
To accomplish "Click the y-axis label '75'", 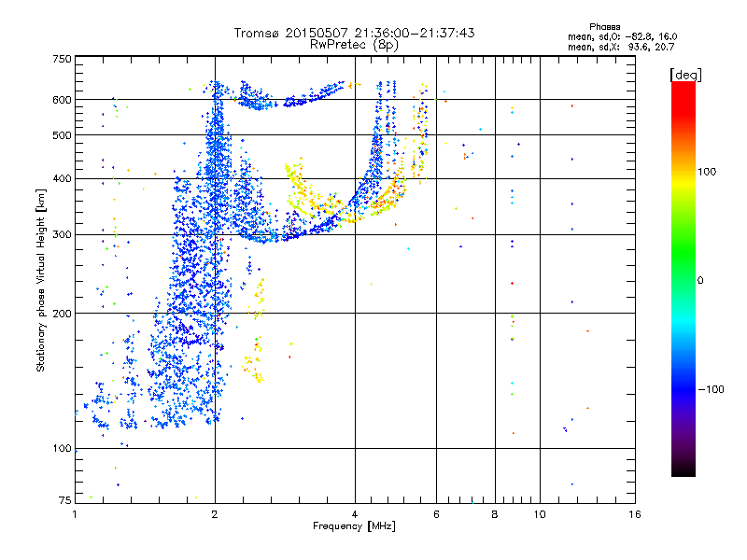I will 65,500.
